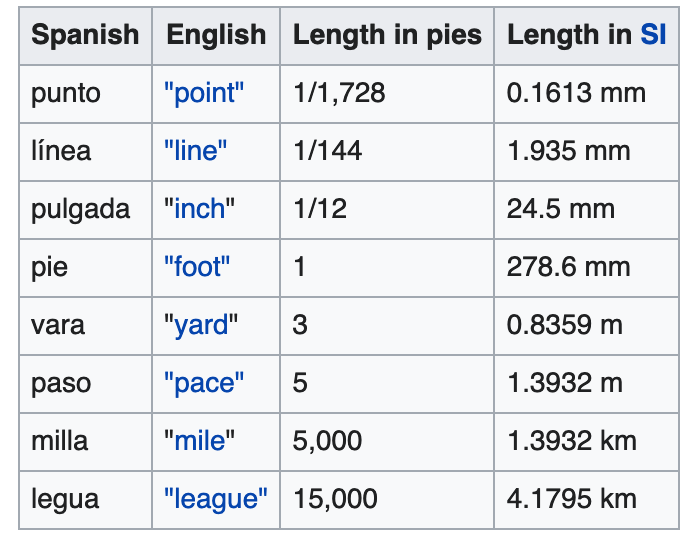Click the Length in pies header
This screenshot has width=694, height=536.
point(387,36)
